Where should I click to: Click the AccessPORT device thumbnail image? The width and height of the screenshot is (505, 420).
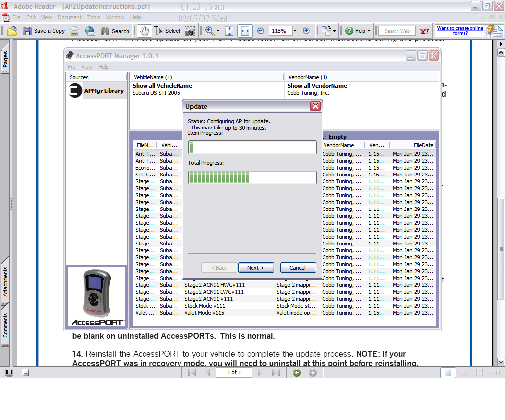click(x=96, y=297)
